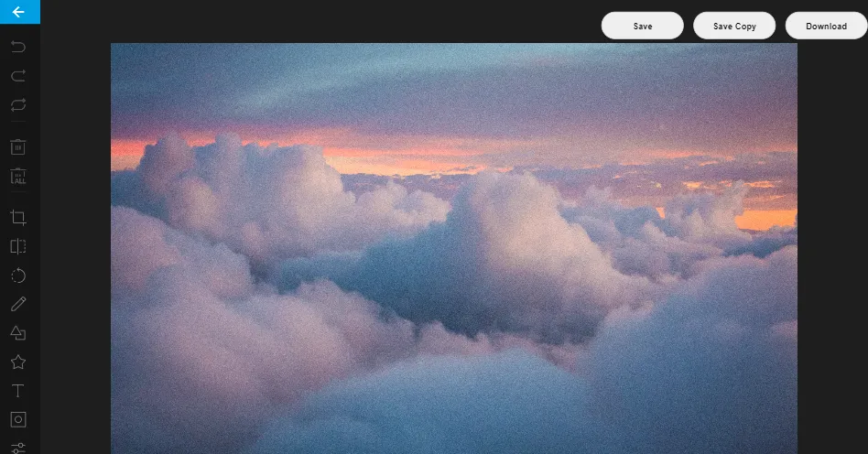Open the Flip tool
This screenshot has height=454, width=868.
click(x=18, y=246)
